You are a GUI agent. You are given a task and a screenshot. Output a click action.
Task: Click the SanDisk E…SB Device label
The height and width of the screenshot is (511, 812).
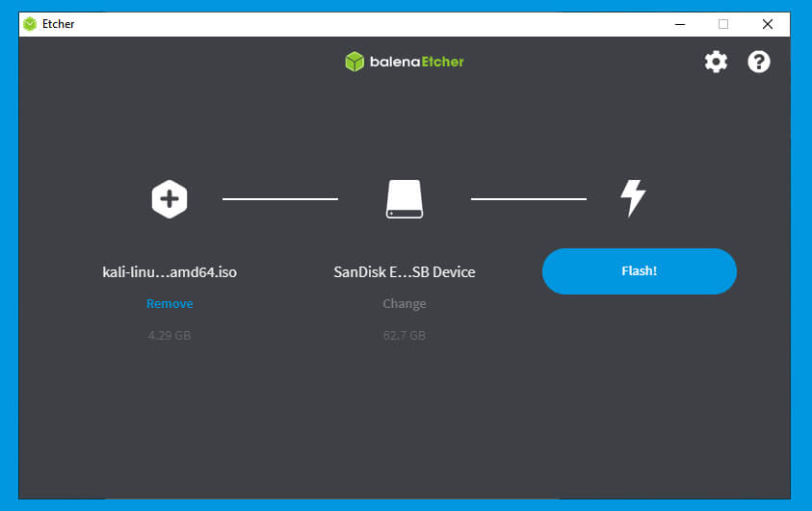coord(405,272)
